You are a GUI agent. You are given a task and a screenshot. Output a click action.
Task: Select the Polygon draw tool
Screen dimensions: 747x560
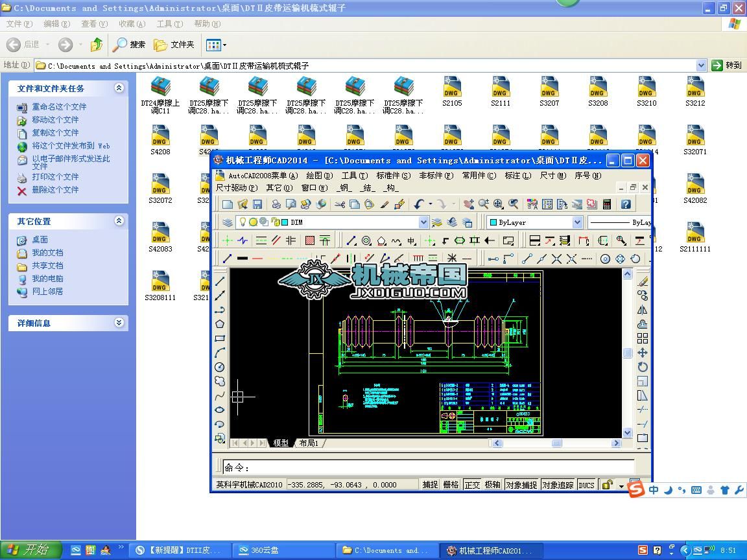(220, 324)
